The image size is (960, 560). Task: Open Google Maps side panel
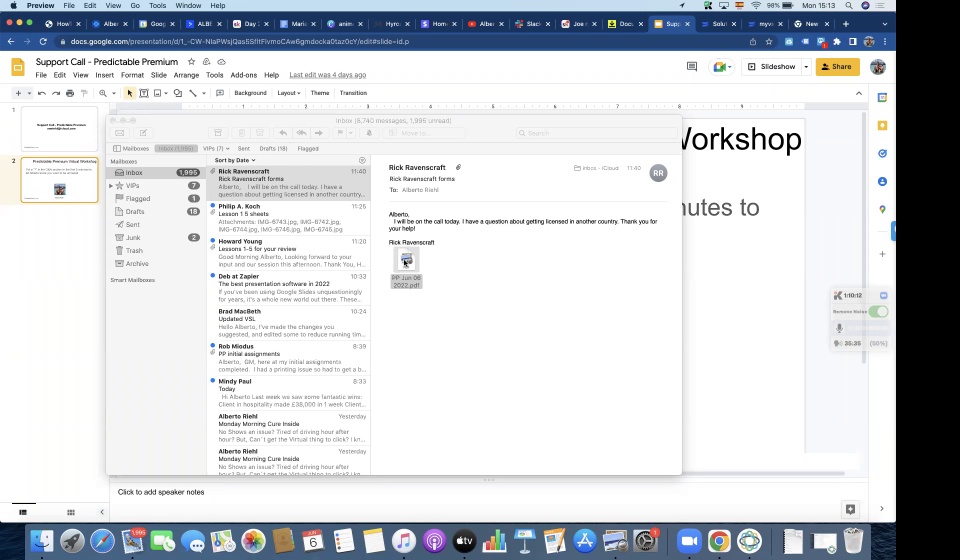(882, 209)
